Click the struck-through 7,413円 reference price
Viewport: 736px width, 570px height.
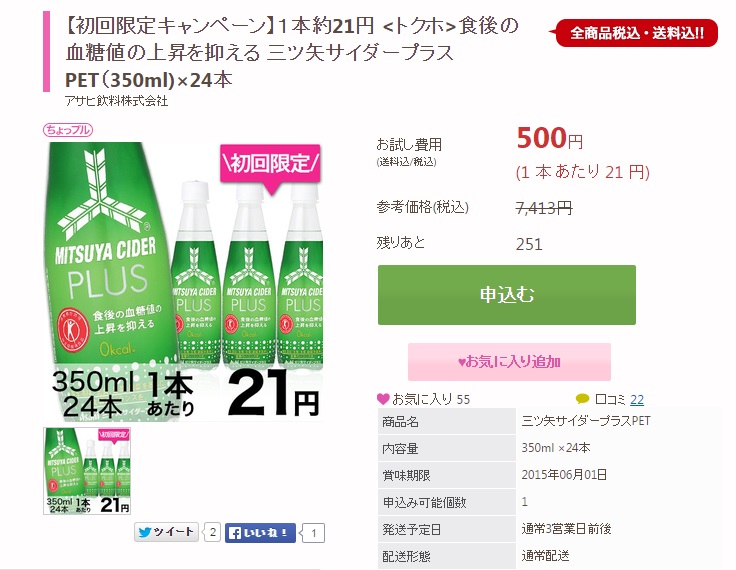[544, 207]
